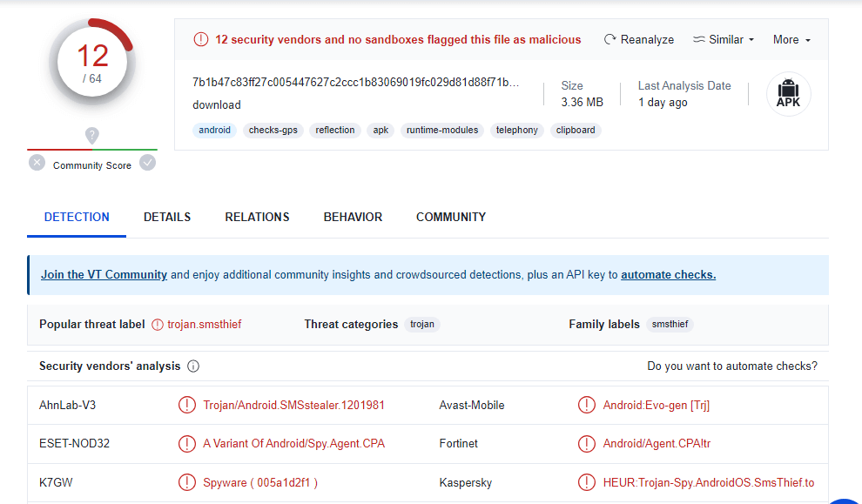Open the RELATIONS tab
Viewport: 862px width, 504px height.
pyautogui.click(x=257, y=217)
